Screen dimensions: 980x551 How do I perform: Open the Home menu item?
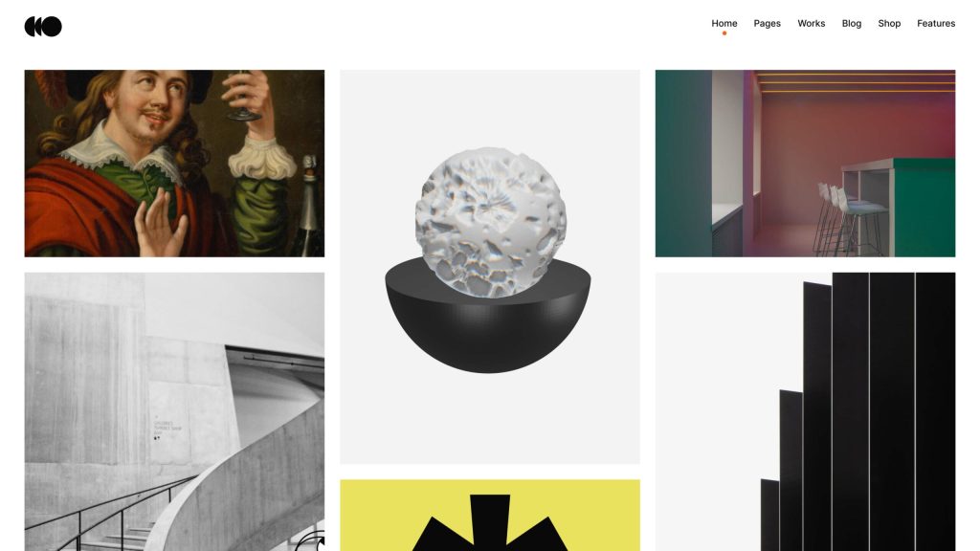click(724, 23)
